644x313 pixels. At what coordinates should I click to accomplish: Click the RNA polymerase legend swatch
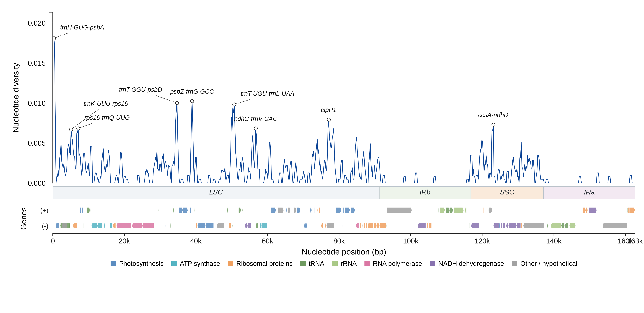367,264
